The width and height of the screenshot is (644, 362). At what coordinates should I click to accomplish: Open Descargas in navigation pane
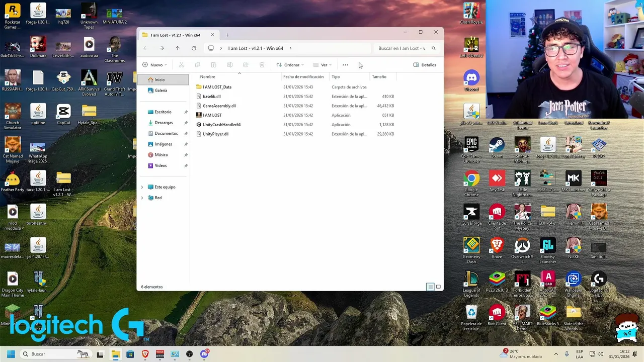(x=163, y=123)
